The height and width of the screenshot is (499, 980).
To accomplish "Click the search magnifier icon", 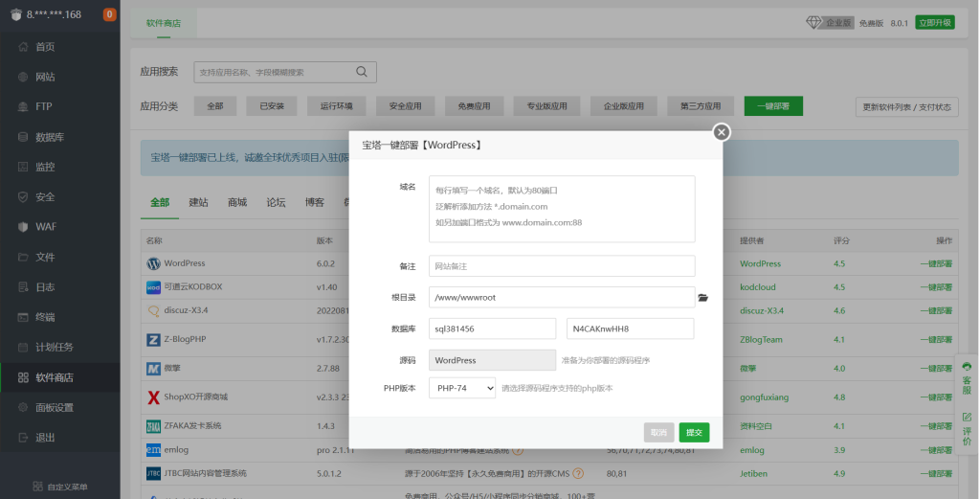I will (362, 72).
